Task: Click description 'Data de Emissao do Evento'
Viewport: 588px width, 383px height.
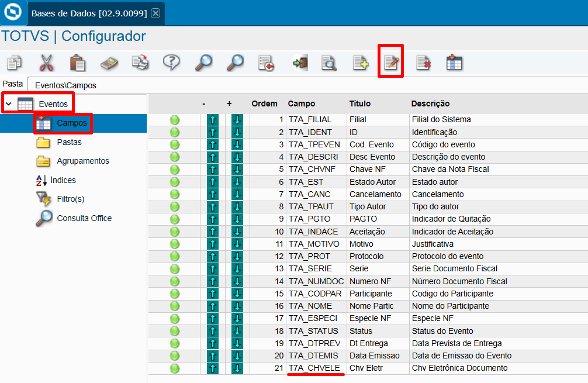Action: click(x=462, y=356)
